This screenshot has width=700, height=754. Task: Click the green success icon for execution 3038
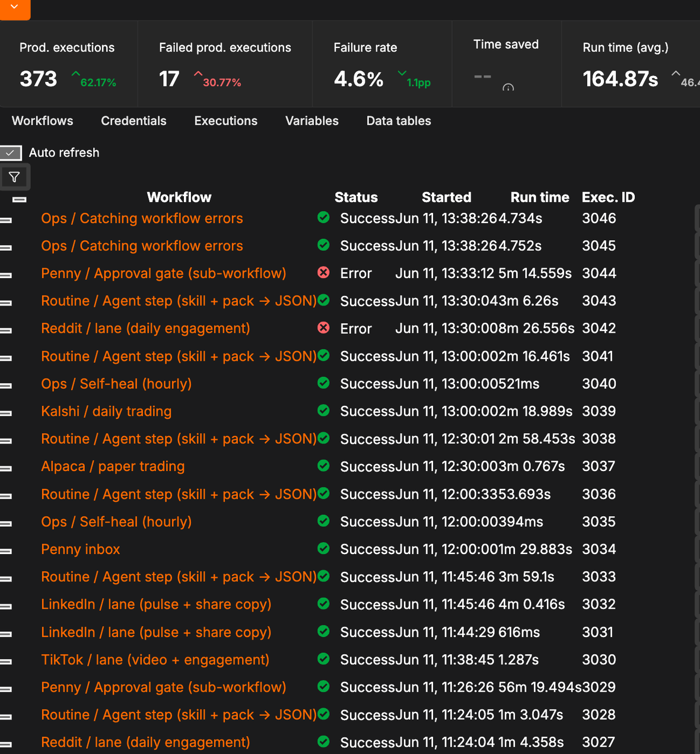[323, 438]
